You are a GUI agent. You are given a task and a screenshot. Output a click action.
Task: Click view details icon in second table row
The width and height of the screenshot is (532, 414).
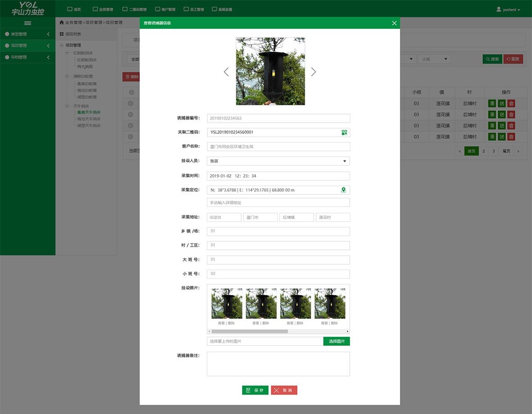pos(492,115)
